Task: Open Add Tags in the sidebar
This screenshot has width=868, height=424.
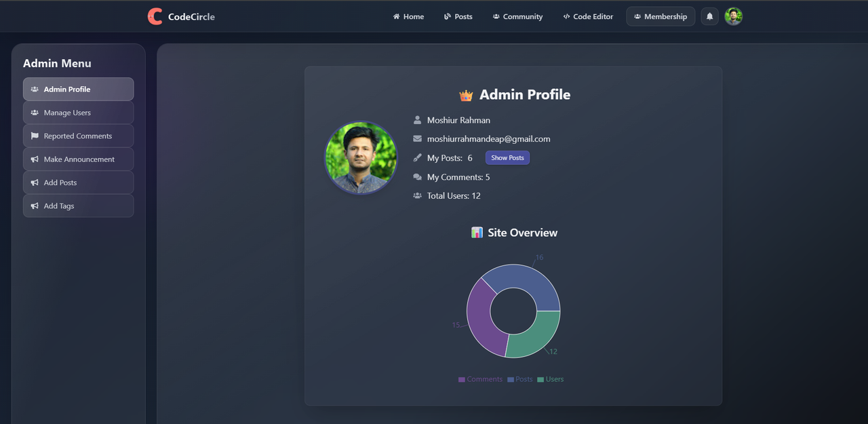Action: pos(78,206)
